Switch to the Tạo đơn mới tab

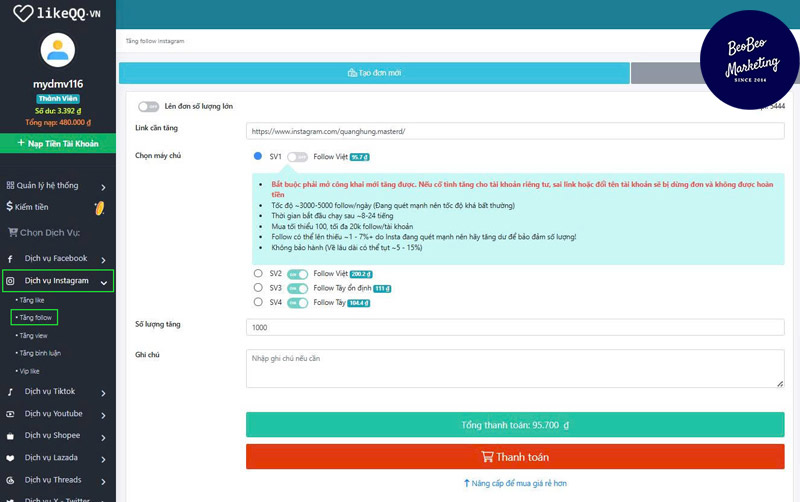pos(374,73)
